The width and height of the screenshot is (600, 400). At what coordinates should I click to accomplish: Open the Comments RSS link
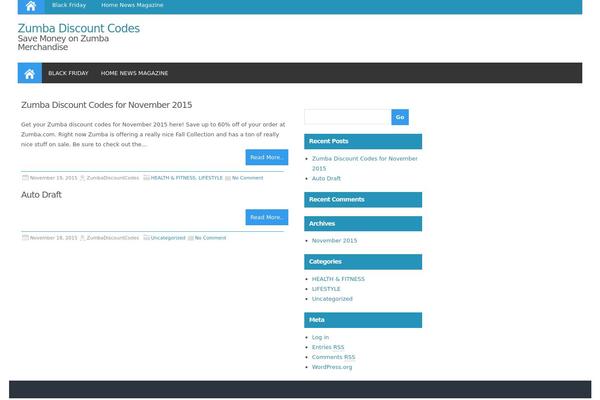click(x=333, y=357)
